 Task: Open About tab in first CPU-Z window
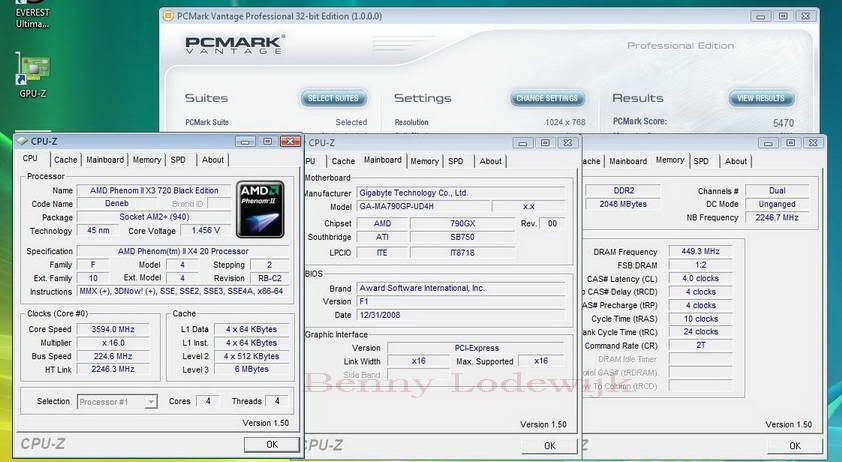(x=213, y=160)
